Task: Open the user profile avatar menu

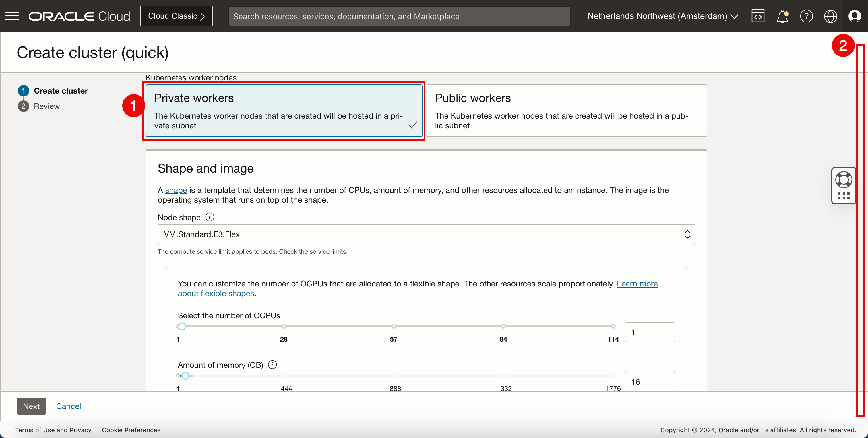Action: coord(855,16)
